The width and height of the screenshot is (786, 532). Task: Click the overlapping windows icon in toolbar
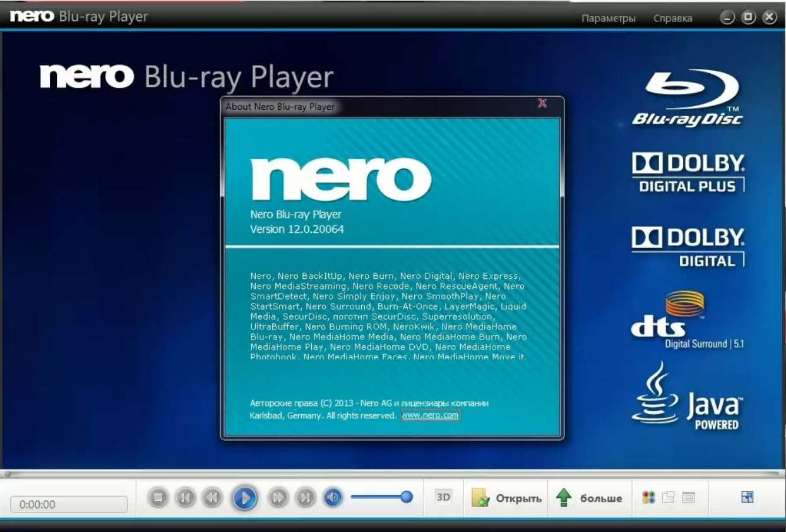point(669,497)
